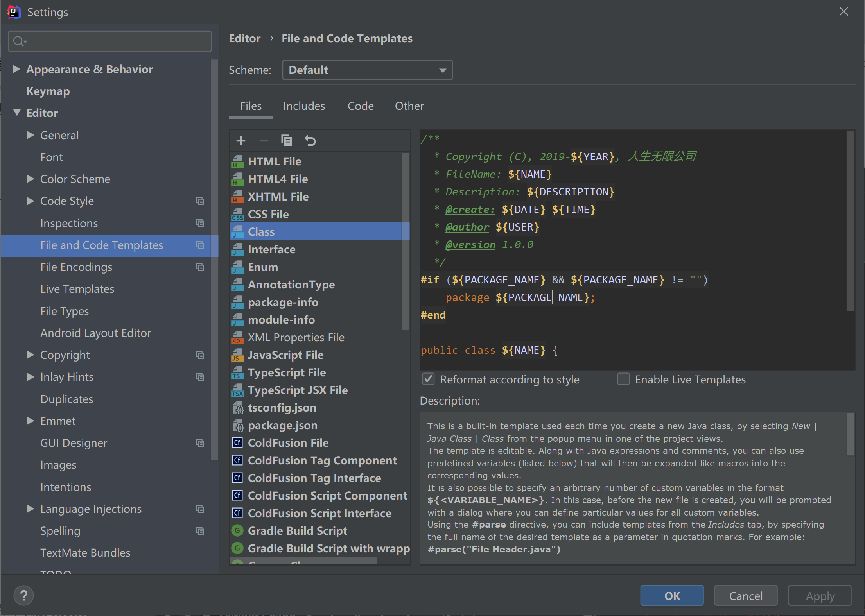Select the CSS File template icon
Image resolution: width=865 pixels, height=616 pixels.
click(237, 214)
